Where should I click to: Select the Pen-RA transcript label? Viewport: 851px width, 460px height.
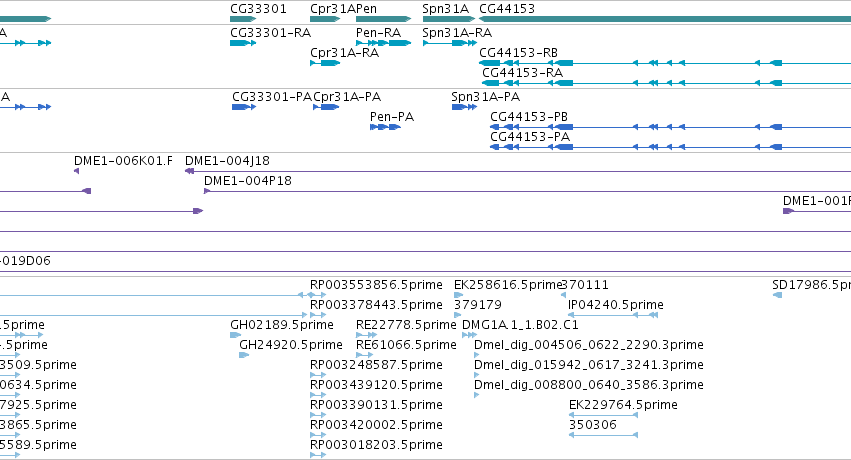pyautogui.click(x=378, y=33)
